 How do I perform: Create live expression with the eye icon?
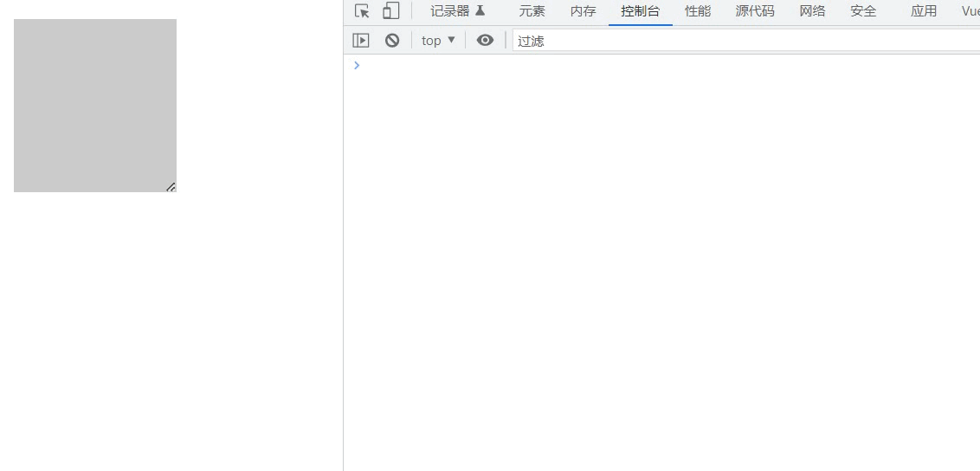(x=485, y=41)
